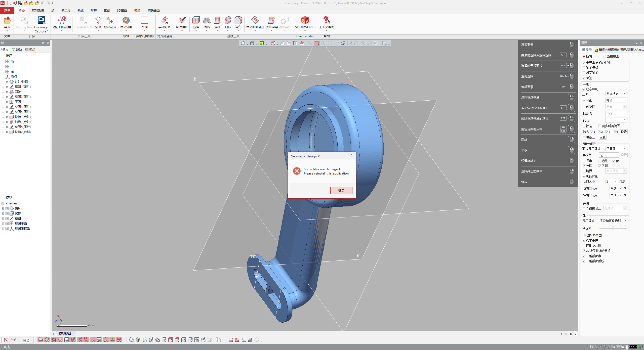The image size is (644, 350).
Task: Open the 投影法 dropdown
Action: [616, 113]
